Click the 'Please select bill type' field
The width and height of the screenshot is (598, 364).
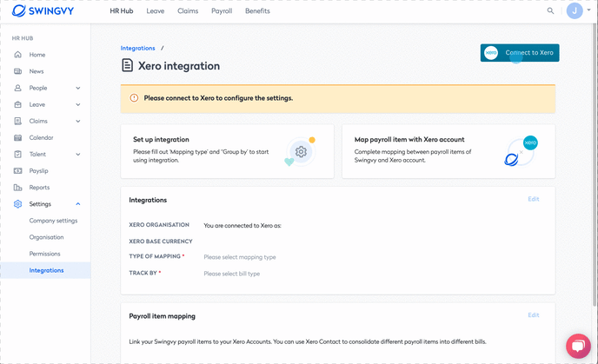[231, 274]
